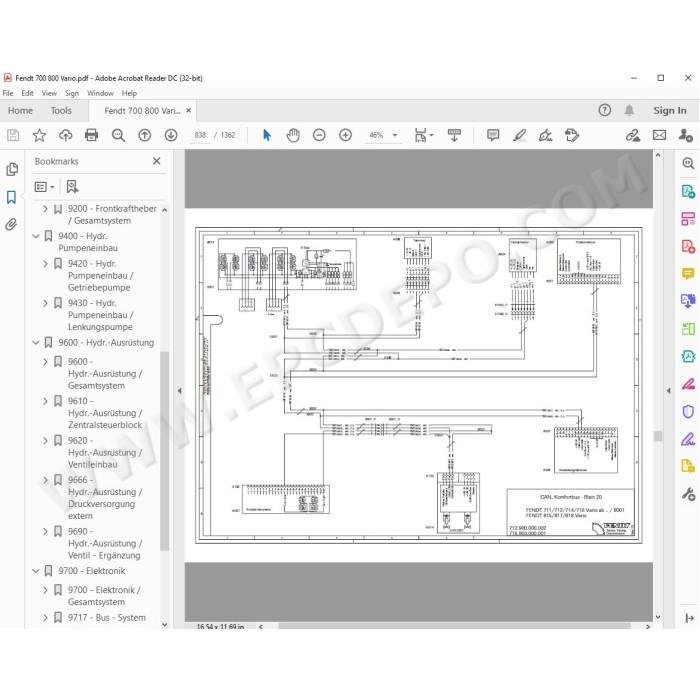700x700 pixels.
Task: Click the zoom out minus icon
Action: pyautogui.click(x=319, y=135)
